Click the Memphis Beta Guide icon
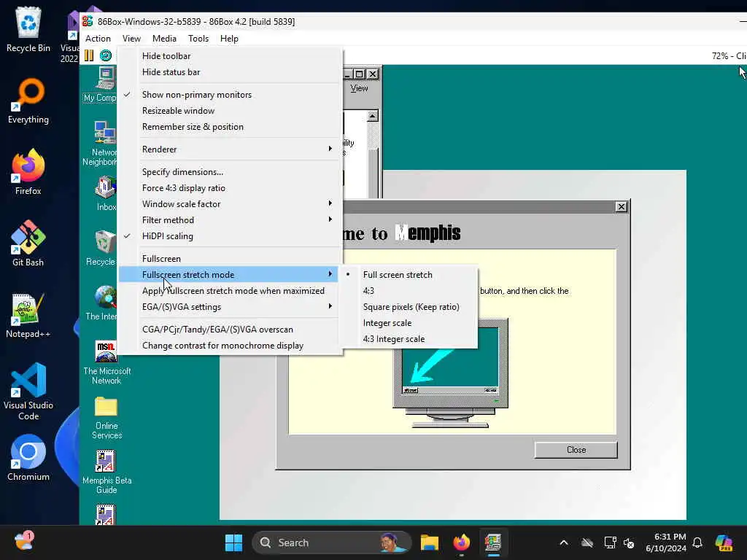Viewport: 747px width, 560px height. pyautogui.click(x=107, y=472)
